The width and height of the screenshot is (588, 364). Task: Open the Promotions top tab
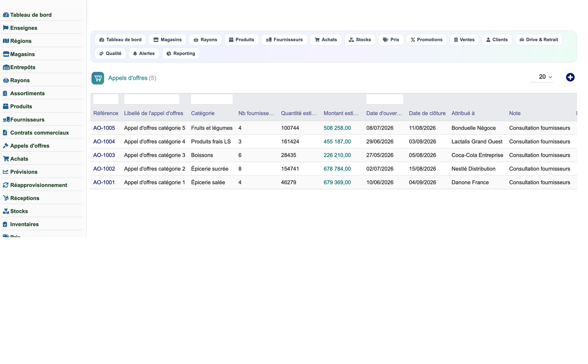tap(427, 40)
